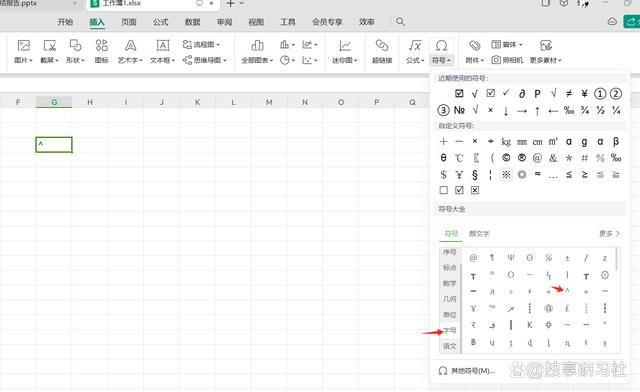Viewport: 640px width, 392px height.
Task: Insert the ¾ fraction symbol
Action: click(x=584, y=110)
